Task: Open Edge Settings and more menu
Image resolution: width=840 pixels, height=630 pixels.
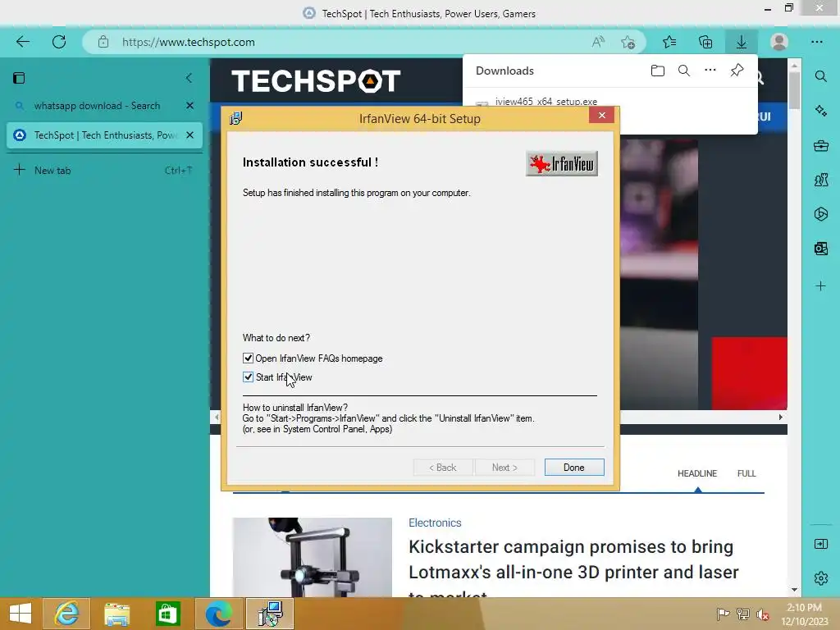Action: [817, 42]
